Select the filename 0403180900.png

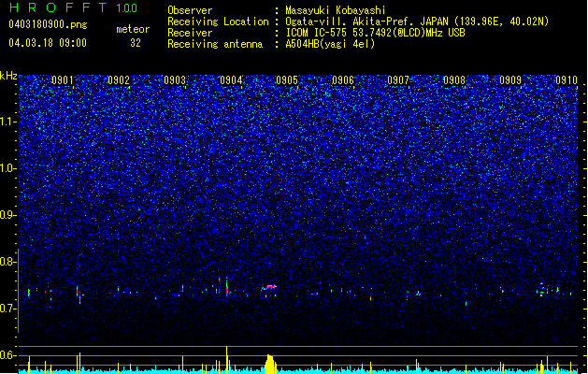click(48, 25)
